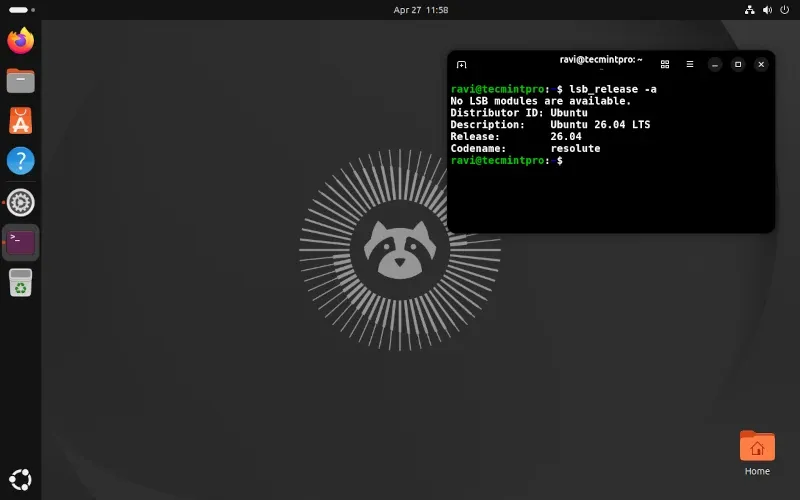Open App Center from the dock
This screenshot has width=800, height=500.
click(x=20, y=120)
